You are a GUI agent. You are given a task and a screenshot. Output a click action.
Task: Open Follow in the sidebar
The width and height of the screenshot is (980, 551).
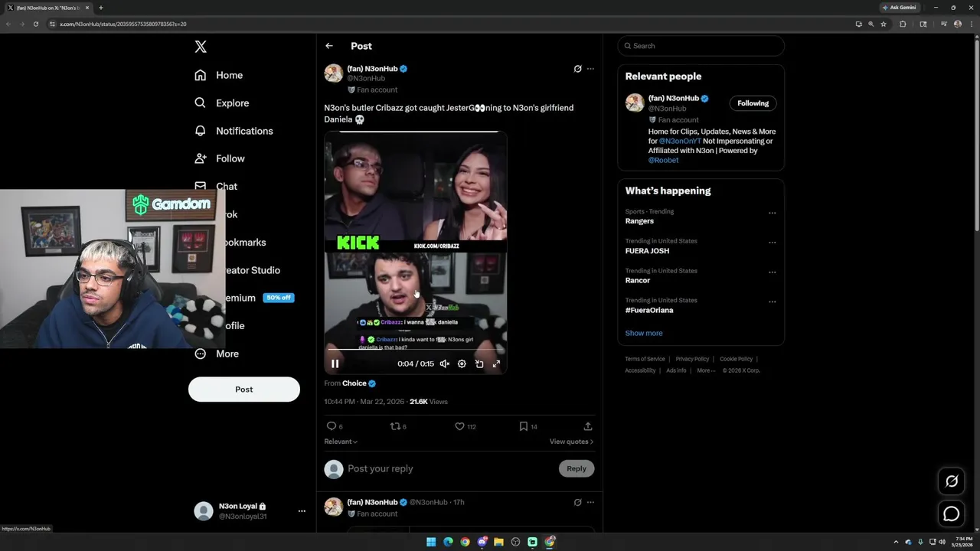(220, 158)
